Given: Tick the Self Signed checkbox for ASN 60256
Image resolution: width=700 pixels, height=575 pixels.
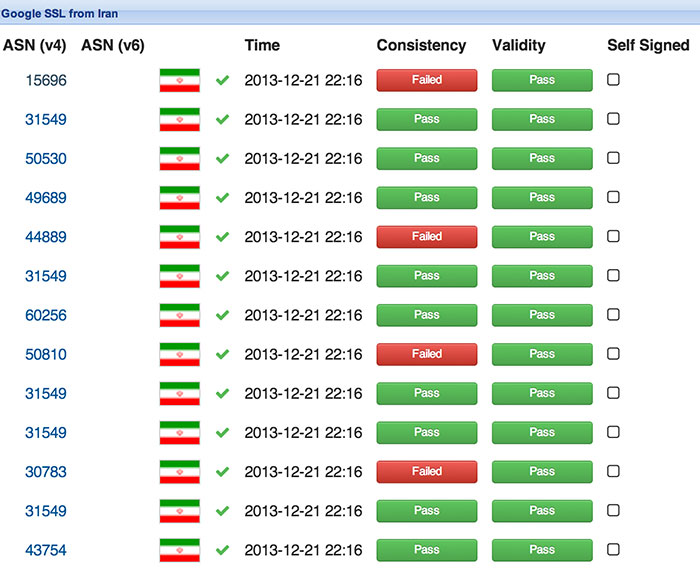Looking at the screenshot, I should click(x=613, y=314).
